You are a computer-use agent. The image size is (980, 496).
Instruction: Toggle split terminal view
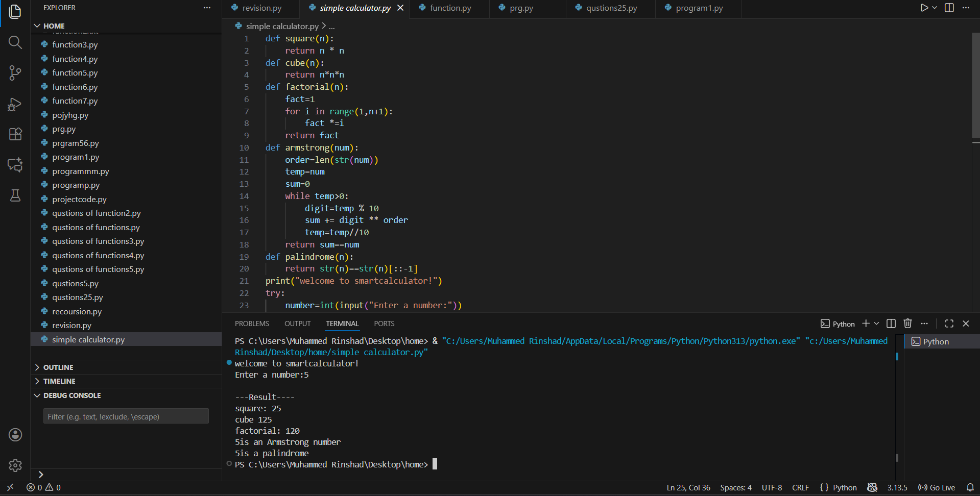(x=891, y=324)
